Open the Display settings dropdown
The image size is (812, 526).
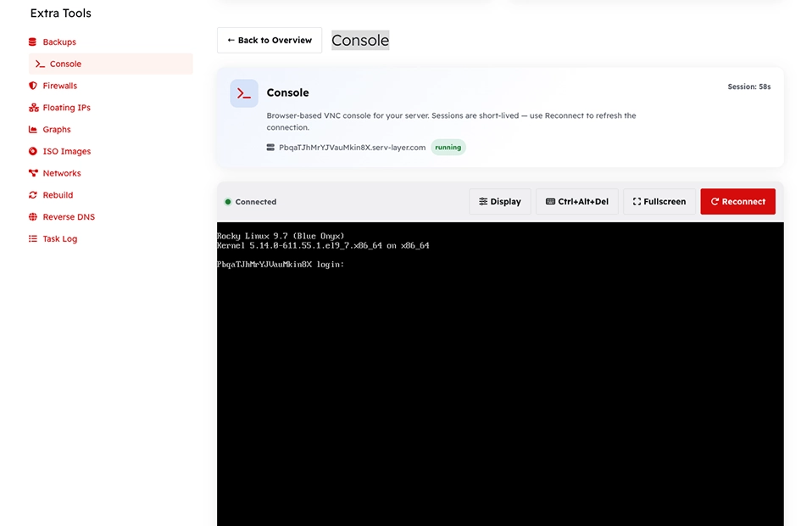click(500, 202)
